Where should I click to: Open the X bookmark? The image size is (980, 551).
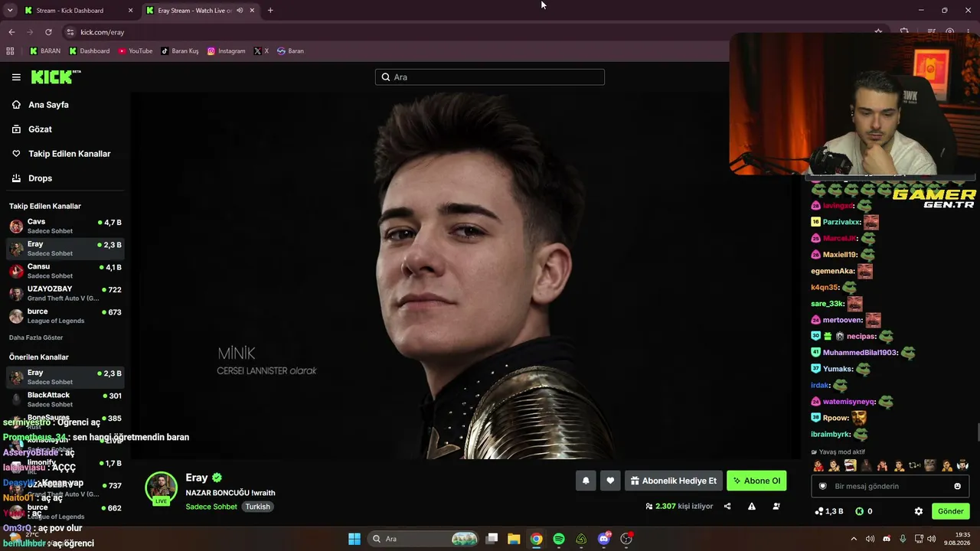[x=261, y=51]
